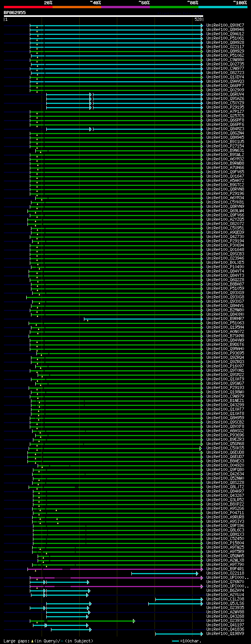Select the label UniRef100_A6YM32

(225, 159)
